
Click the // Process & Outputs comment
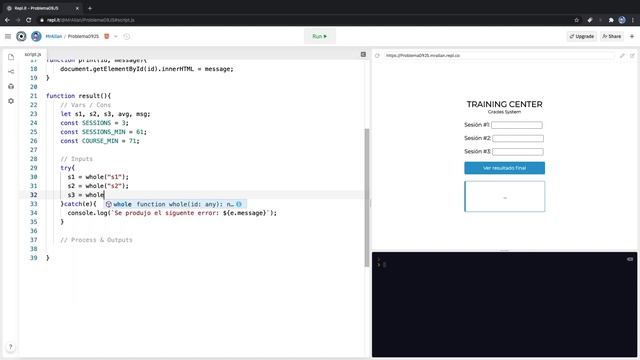point(96,240)
